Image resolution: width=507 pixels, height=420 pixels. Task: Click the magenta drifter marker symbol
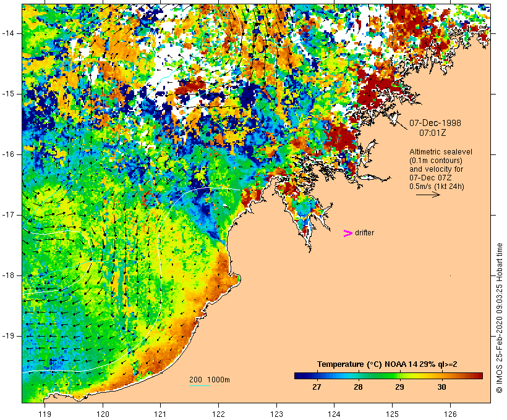(x=347, y=233)
